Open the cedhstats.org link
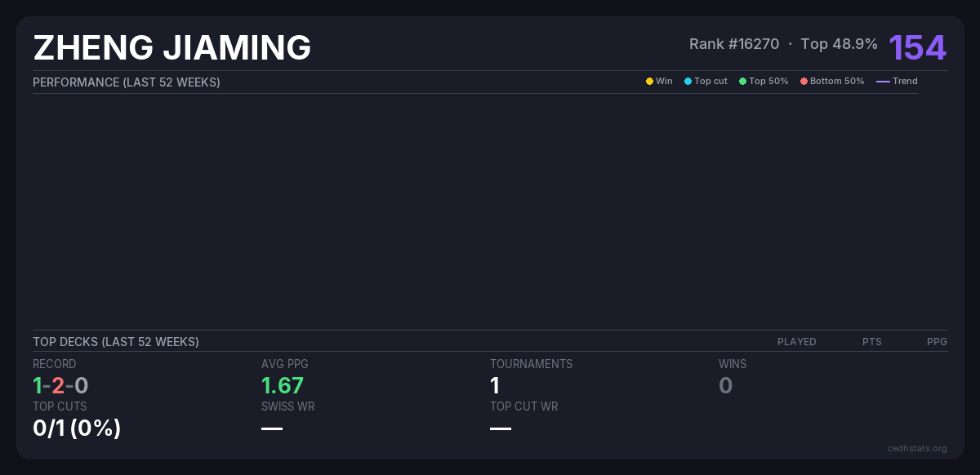Viewport: 980px width, 475px height. click(917, 448)
